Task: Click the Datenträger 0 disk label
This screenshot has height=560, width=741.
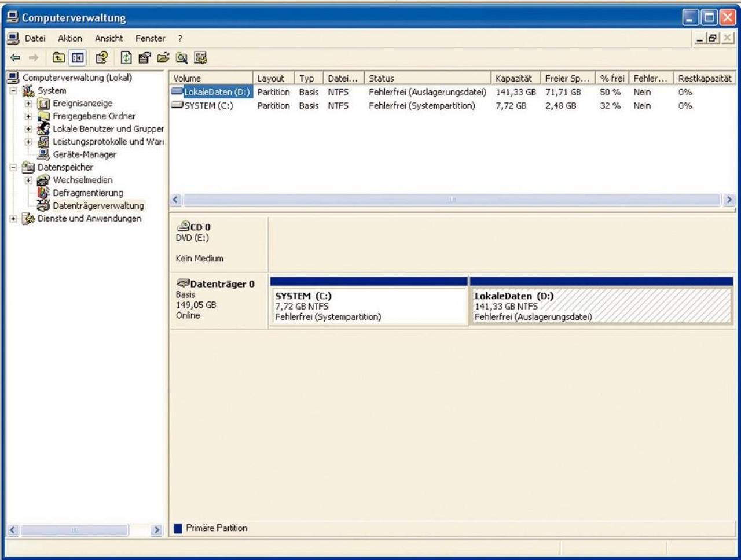Action: (219, 301)
